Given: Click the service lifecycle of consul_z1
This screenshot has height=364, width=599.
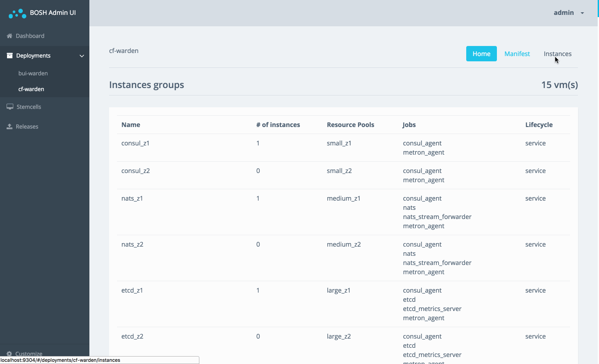Looking at the screenshot, I should point(535,143).
